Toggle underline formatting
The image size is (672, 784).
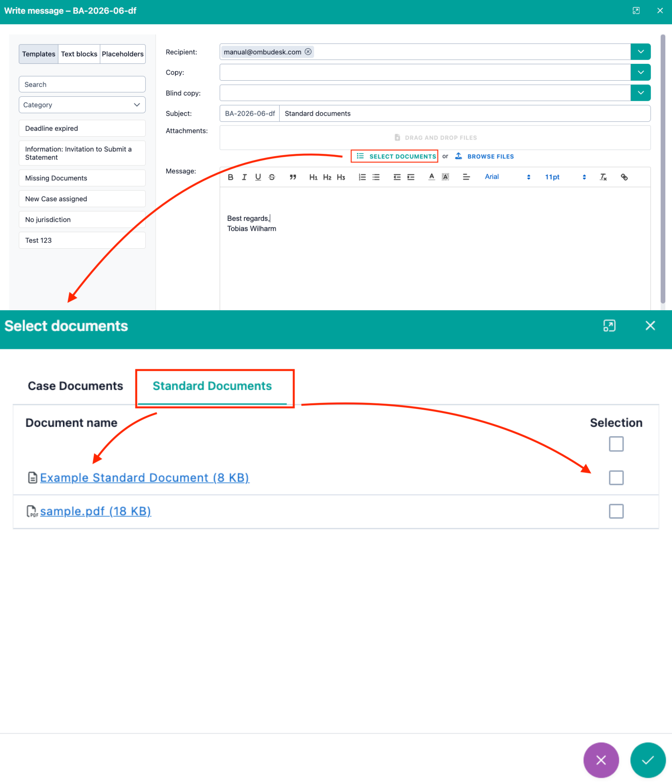click(258, 177)
